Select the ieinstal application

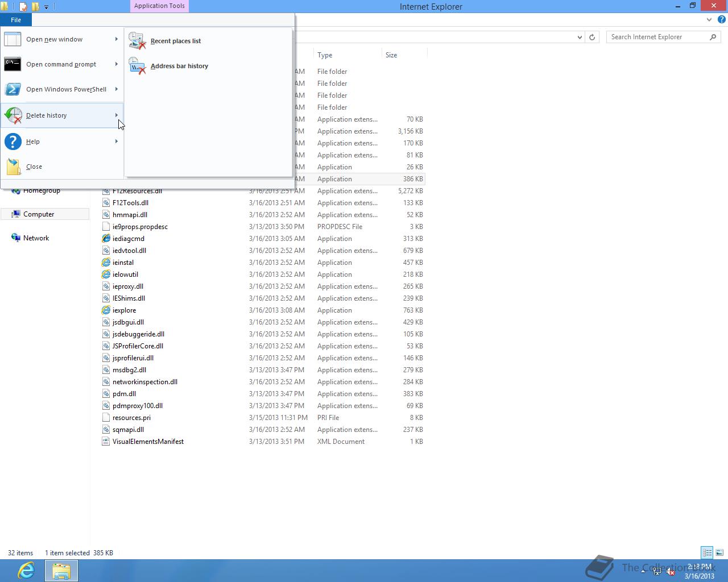(x=123, y=263)
